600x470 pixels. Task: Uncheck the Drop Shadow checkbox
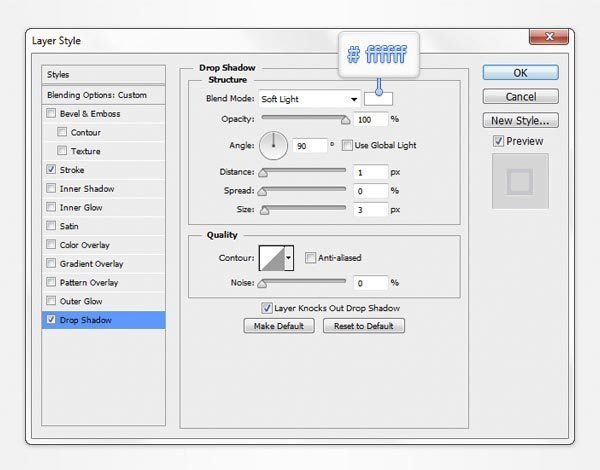click(x=51, y=320)
